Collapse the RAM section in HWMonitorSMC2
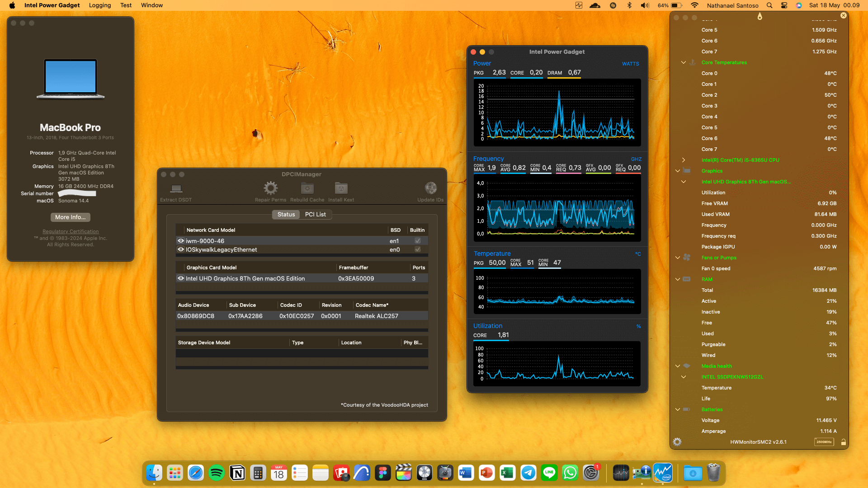 click(x=677, y=279)
